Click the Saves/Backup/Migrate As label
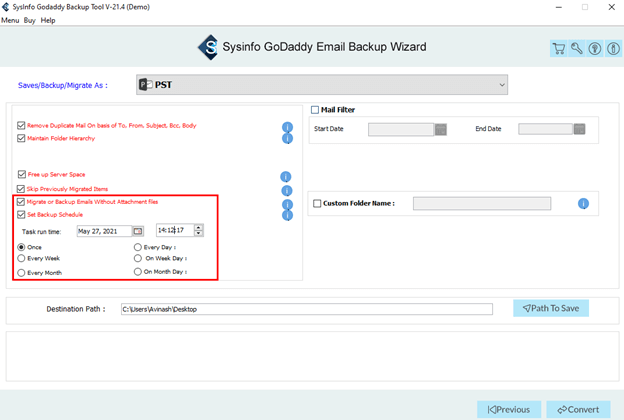The image size is (624, 420). click(63, 85)
